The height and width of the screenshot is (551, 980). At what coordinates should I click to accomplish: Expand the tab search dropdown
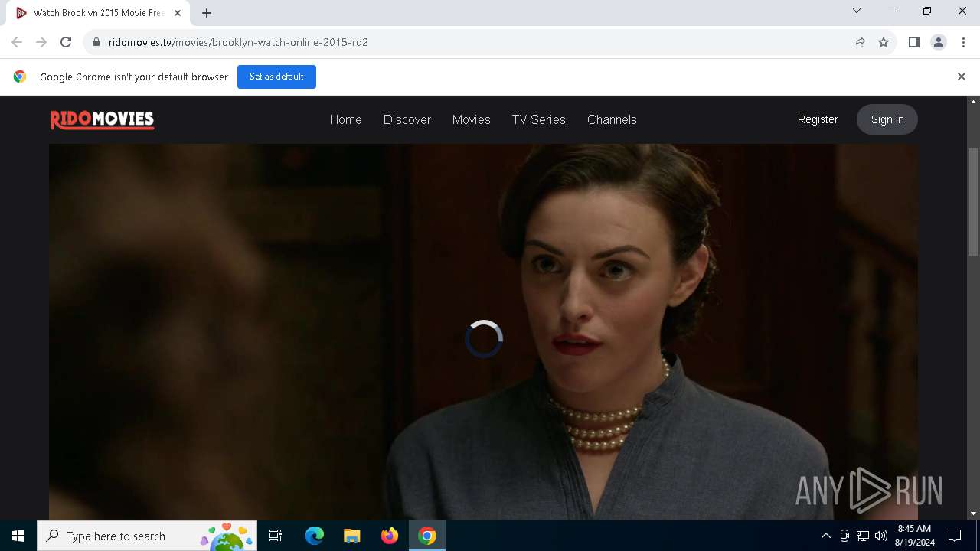[857, 11]
